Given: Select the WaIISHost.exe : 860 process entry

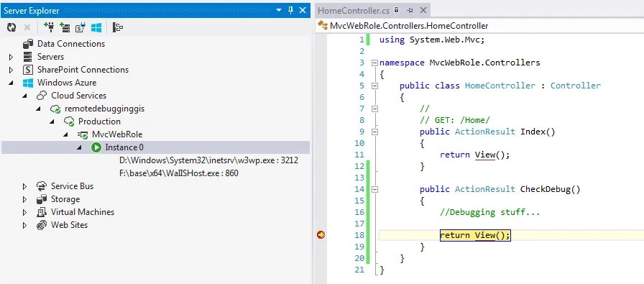Looking at the screenshot, I should coord(179,173).
